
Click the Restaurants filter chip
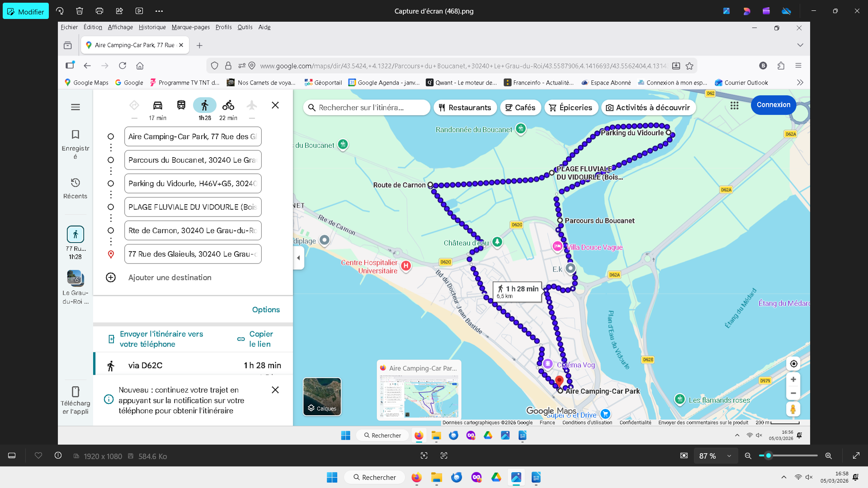coord(465,108)
